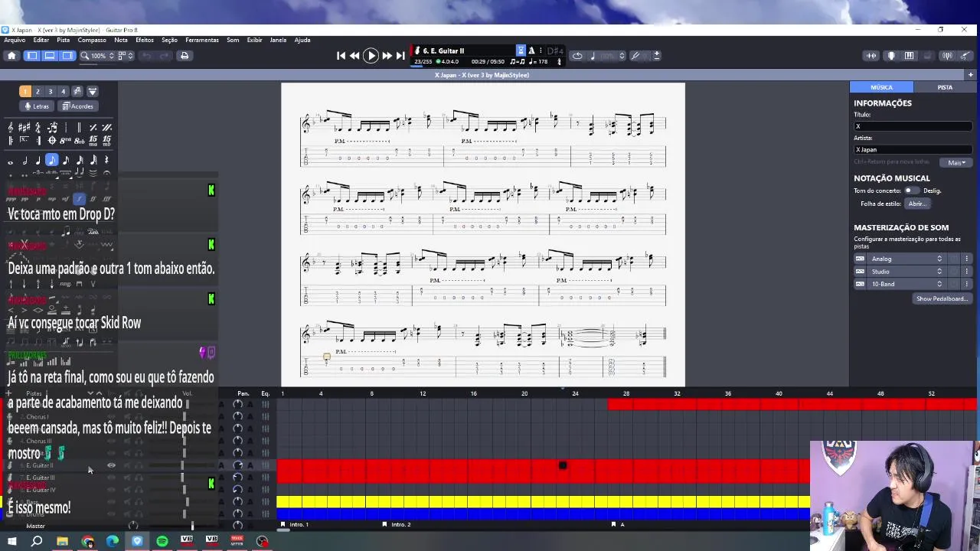Switch on the Tom do concerto toggle
Image resolution: width=980 pixels, height=551 pixels.
point(911,191)
